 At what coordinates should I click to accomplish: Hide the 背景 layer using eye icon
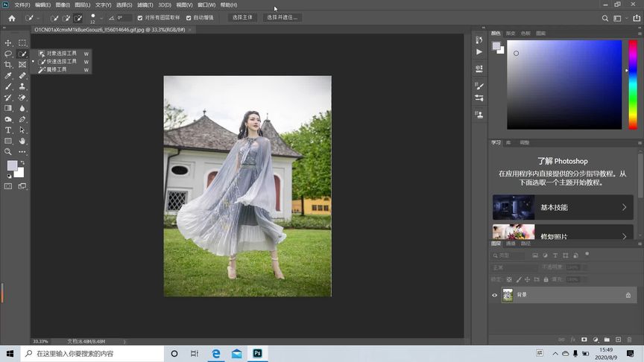click(494, 295)
